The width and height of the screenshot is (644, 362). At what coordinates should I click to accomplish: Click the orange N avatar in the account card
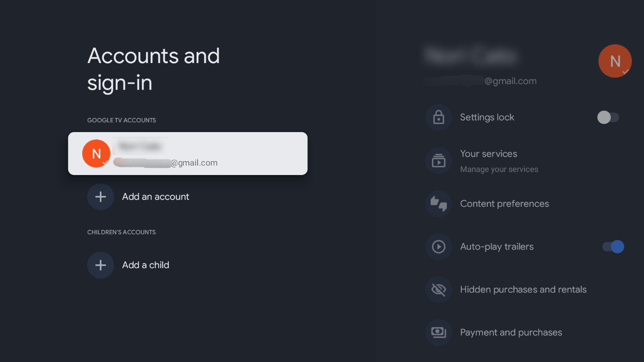97,154
